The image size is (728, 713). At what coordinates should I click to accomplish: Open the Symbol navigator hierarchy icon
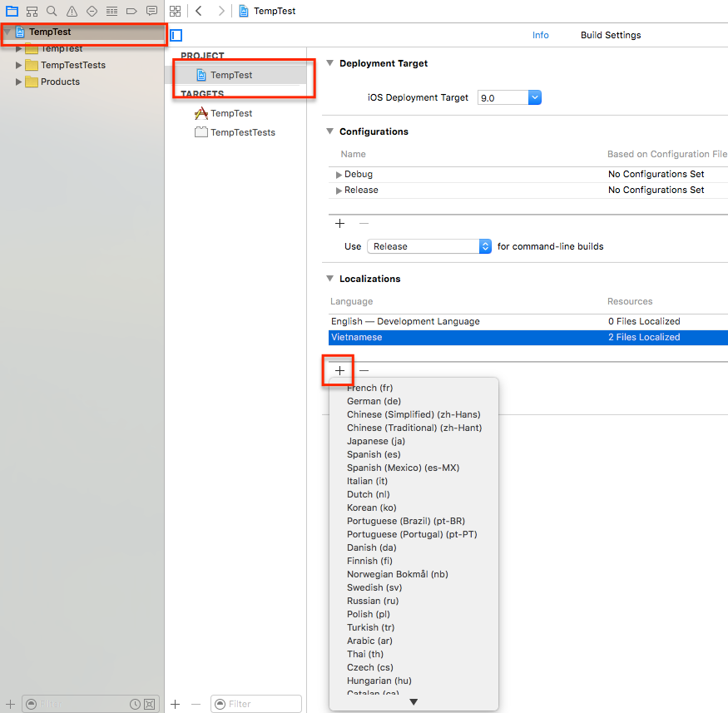click(32, 11)
